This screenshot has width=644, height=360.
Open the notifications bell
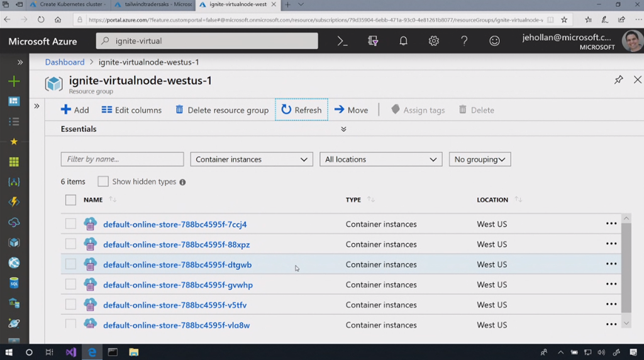tap(403, 41)
